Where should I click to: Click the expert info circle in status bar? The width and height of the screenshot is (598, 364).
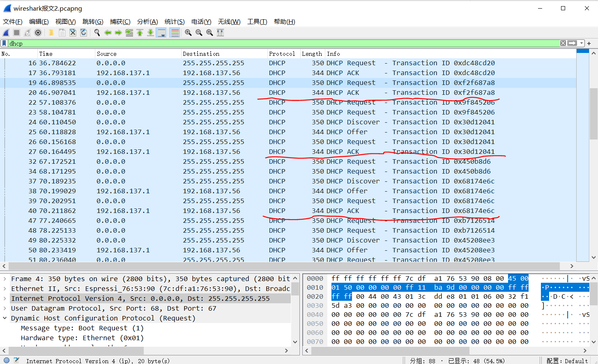click(x=6, y=360)
